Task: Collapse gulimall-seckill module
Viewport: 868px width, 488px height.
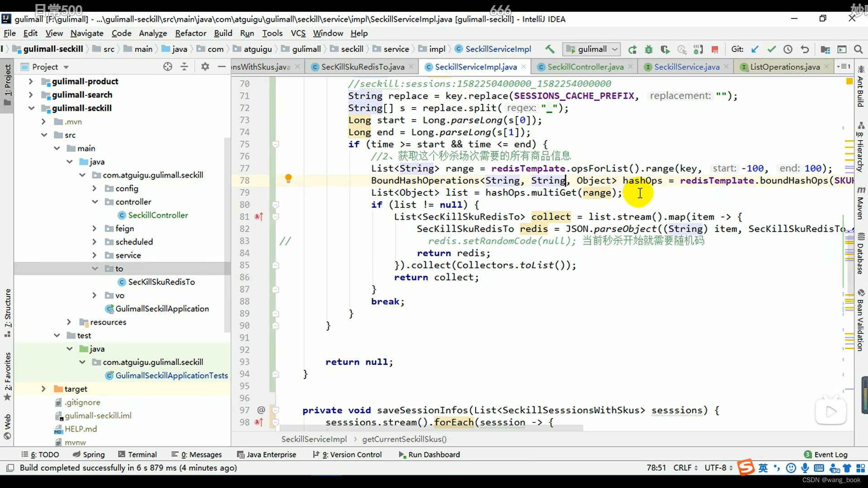Action: (31, 108)
